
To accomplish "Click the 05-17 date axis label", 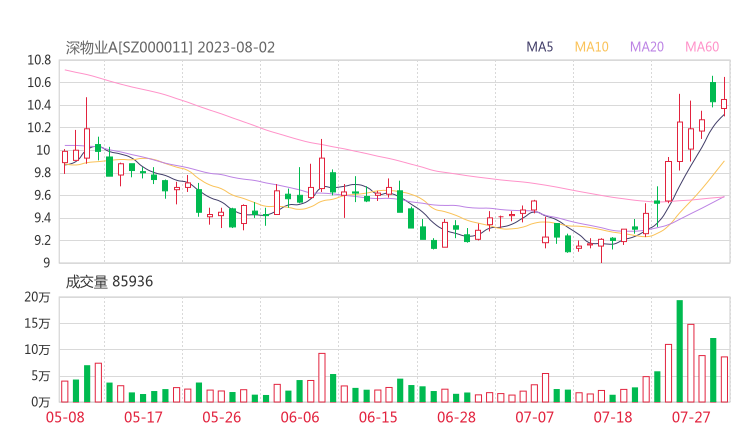I will pos(143,417).
